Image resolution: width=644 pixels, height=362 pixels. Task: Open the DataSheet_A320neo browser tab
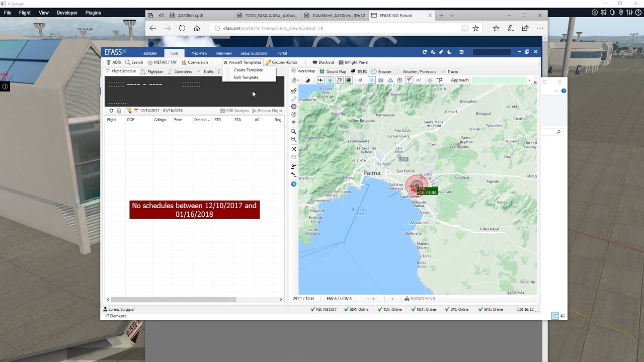click(335, 16)
